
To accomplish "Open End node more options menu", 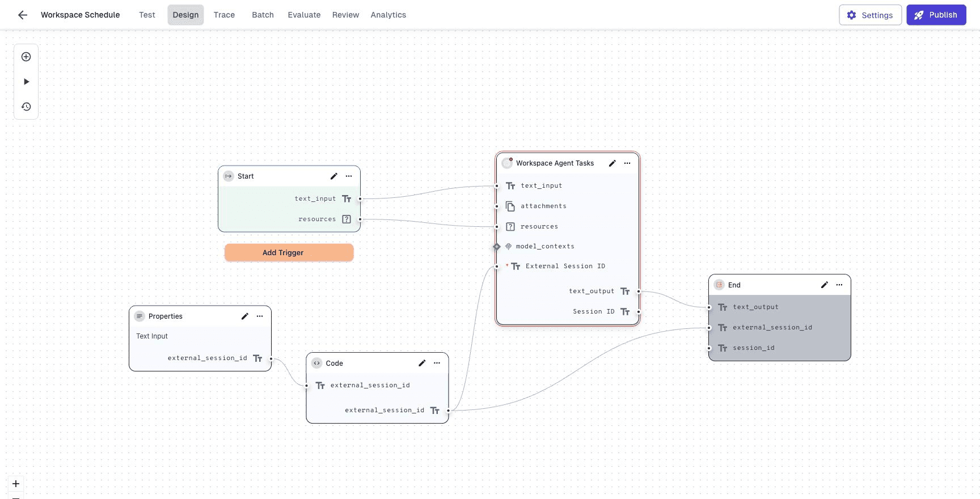I will [839, 285].
